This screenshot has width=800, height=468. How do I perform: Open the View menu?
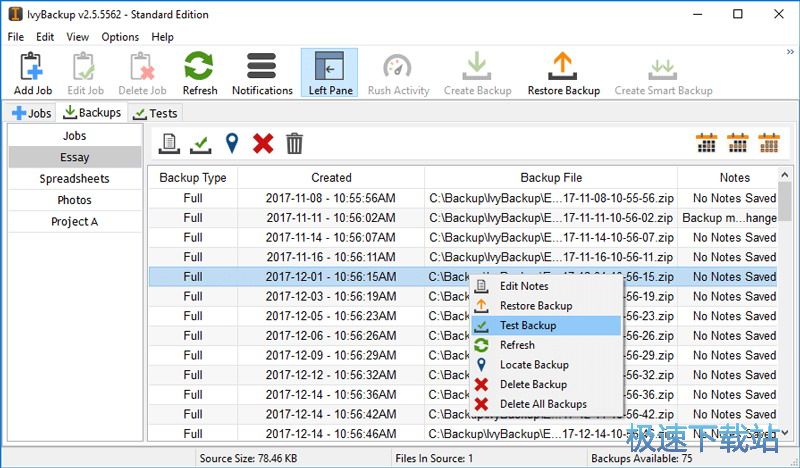pyautogui.click(x=77, y=37)
